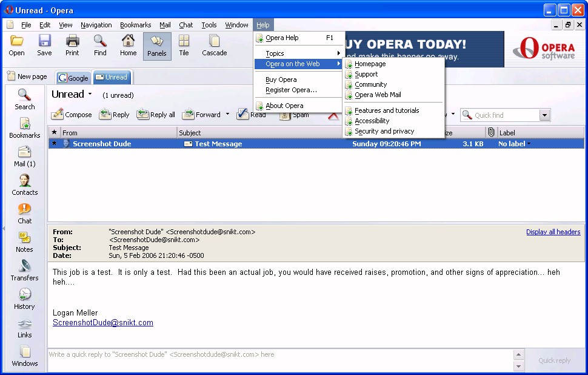This screenshot has height=375, width=588.
Task: Mark the message as Read
Action: (x=251, y=114)
